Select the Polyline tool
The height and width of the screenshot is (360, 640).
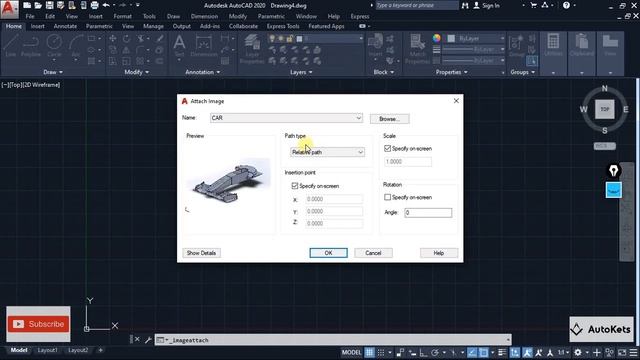click(31, 45)
